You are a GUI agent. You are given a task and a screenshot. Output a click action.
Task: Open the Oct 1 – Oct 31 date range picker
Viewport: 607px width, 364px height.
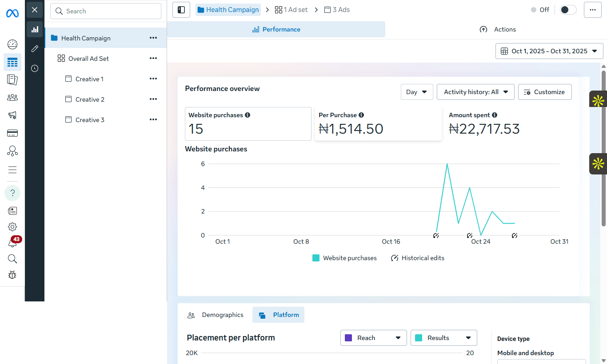point(549,51)
